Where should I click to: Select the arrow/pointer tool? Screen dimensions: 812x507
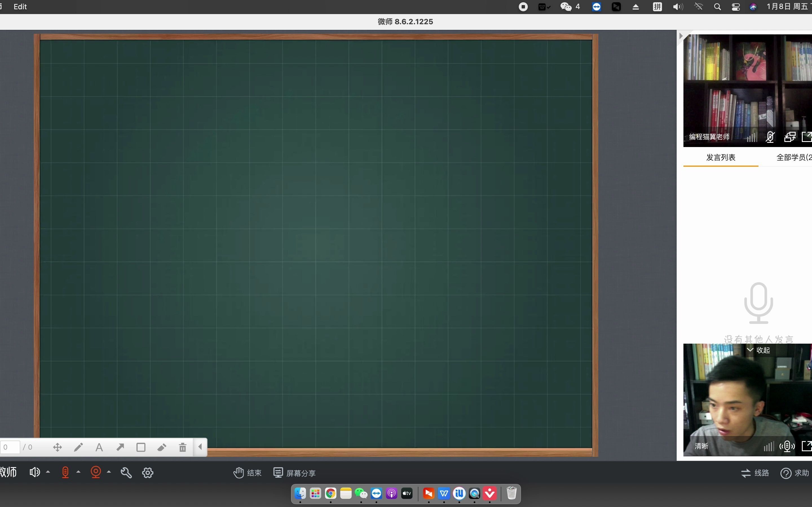click(120, 447)
